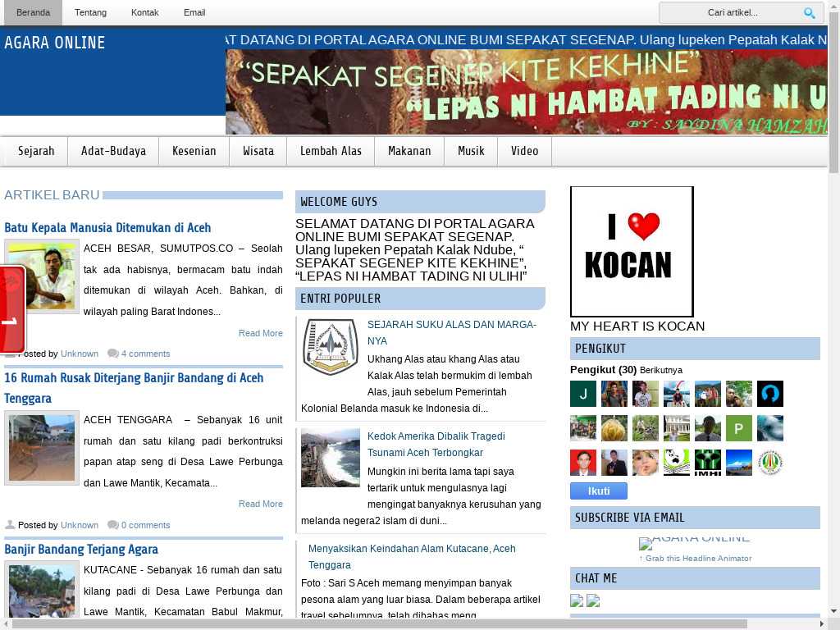Click the IMHI follower avatar
The height and width of the screenshot is (630, 840).
pos(707,463)
